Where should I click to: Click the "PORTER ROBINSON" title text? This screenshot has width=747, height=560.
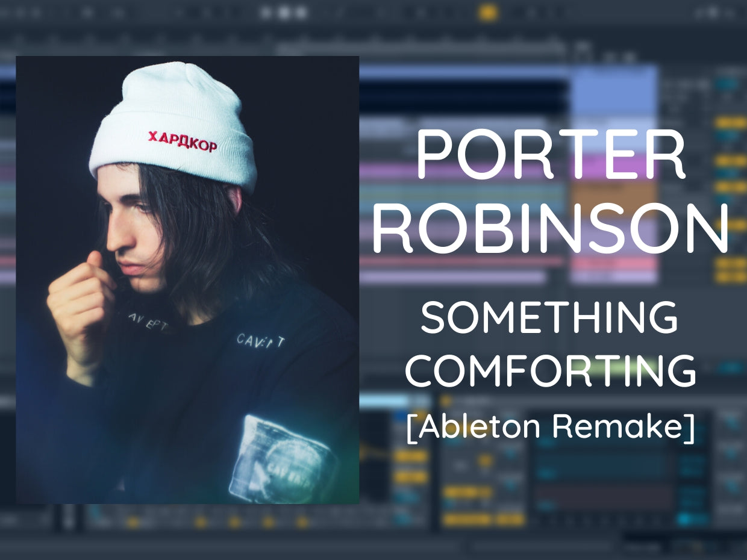pyautogui.click(x=551, y=192)
